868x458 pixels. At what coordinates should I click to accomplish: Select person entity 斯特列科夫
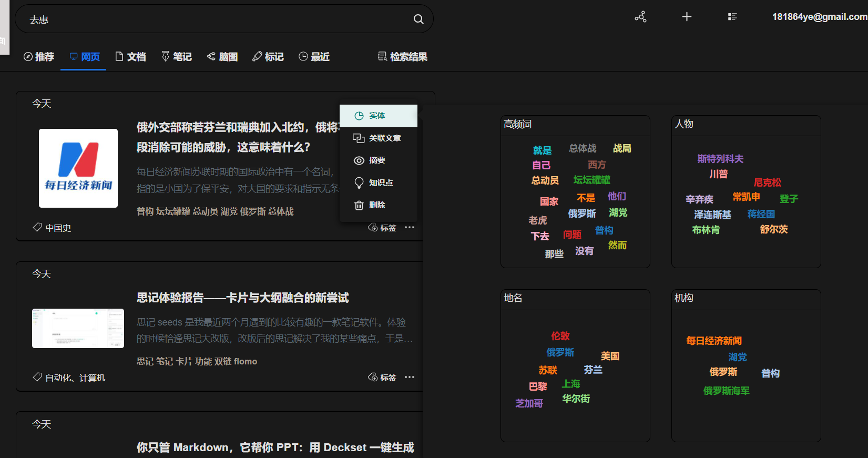pyautogui.click(x=720, y=159)
